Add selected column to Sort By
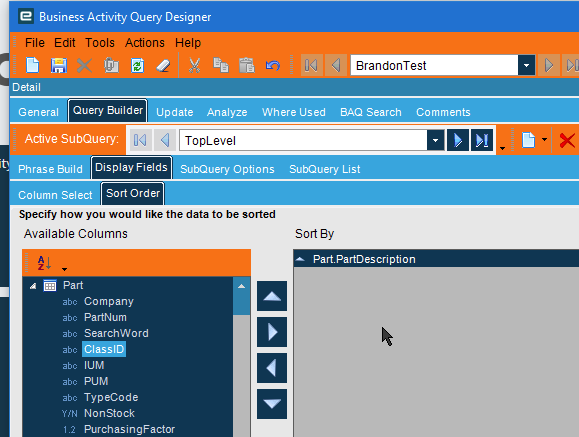 tap(272, 332)
